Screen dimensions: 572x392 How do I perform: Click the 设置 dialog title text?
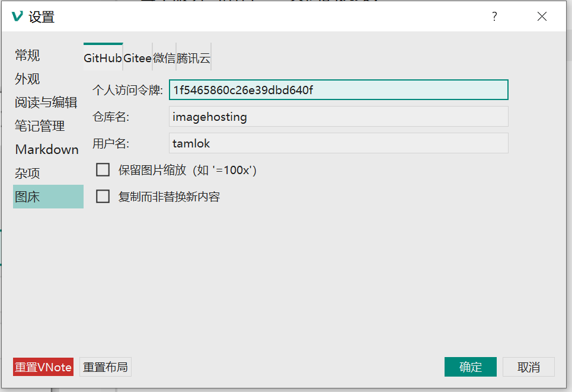click(41, 17)
